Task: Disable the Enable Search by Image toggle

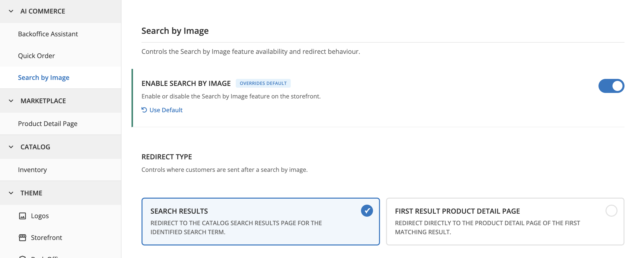Action: (x=612, y=86)
